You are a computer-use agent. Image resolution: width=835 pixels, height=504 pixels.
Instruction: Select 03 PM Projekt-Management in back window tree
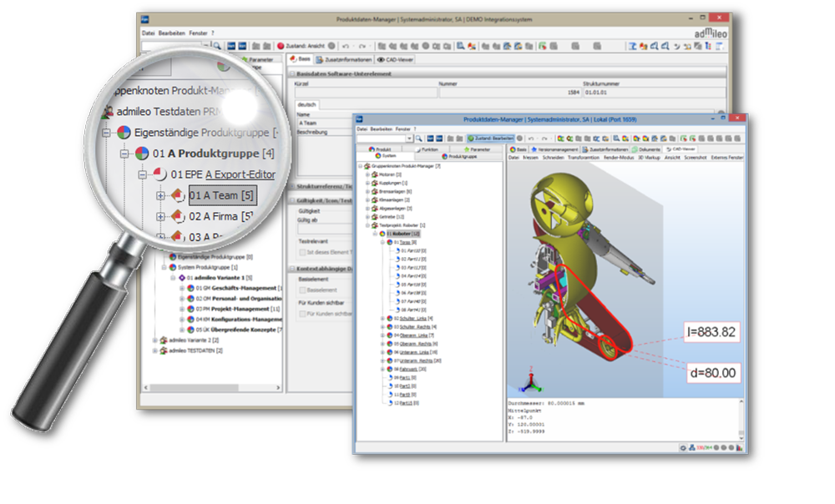(x=237, y=309)
